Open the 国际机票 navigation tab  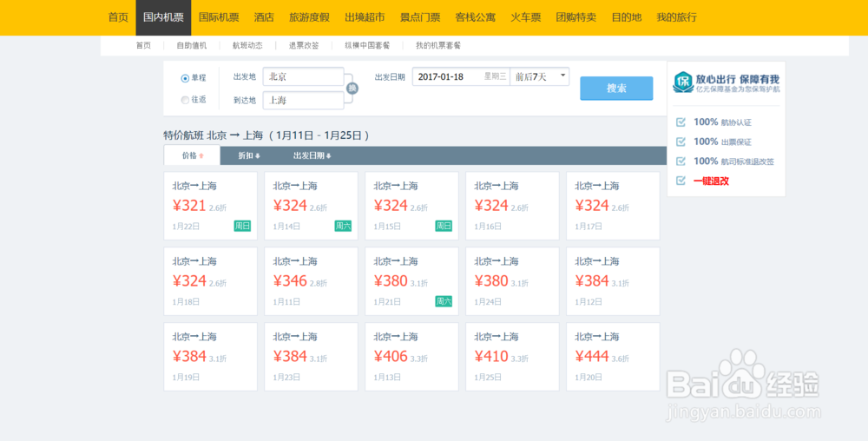click(x=219, y=17)
